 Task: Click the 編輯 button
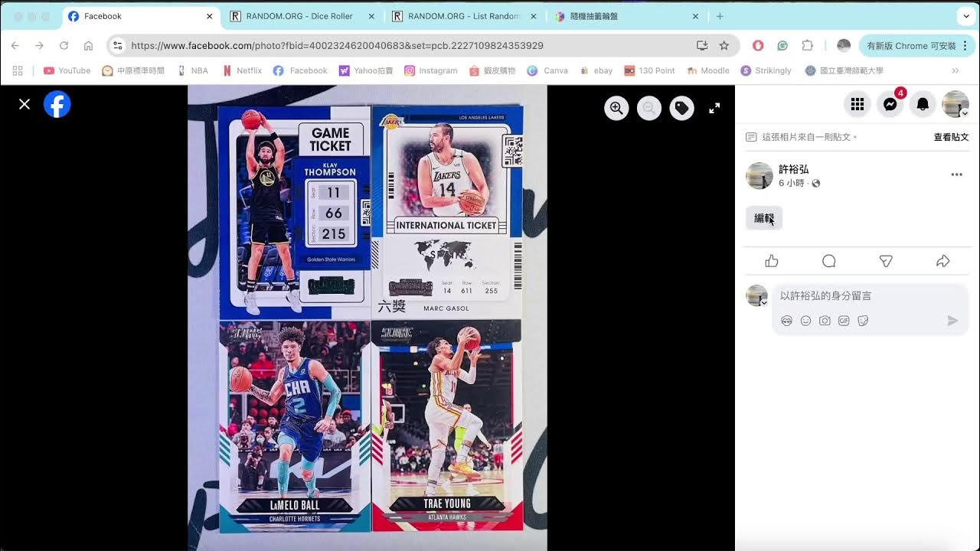pos(764,218)
